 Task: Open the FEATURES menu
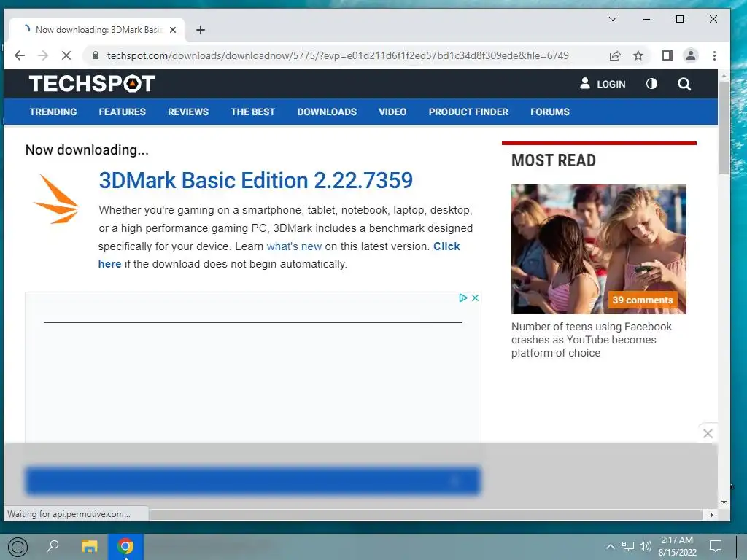(123, 112)
